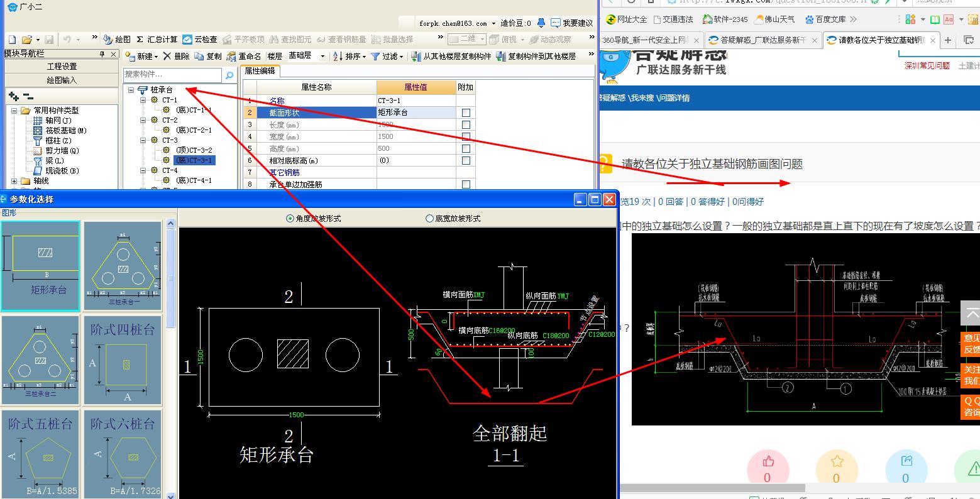Click the notification bell icon
Image resolution: width=980 pixels, height=499 pixels.
(x=541, y=23)
